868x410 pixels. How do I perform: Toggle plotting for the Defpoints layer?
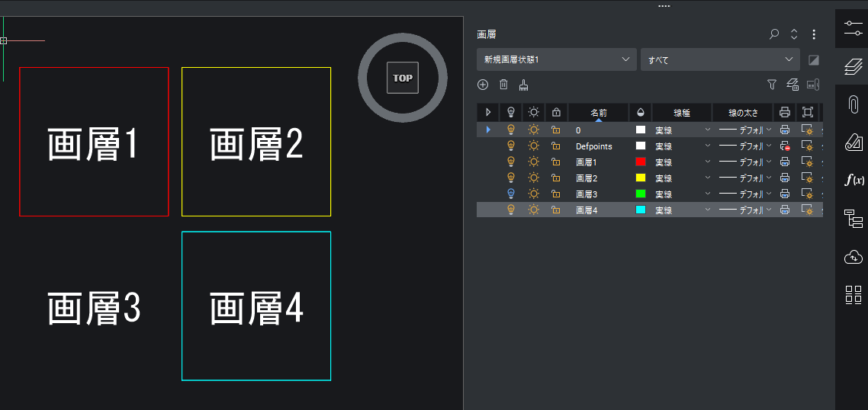(785, 146)
